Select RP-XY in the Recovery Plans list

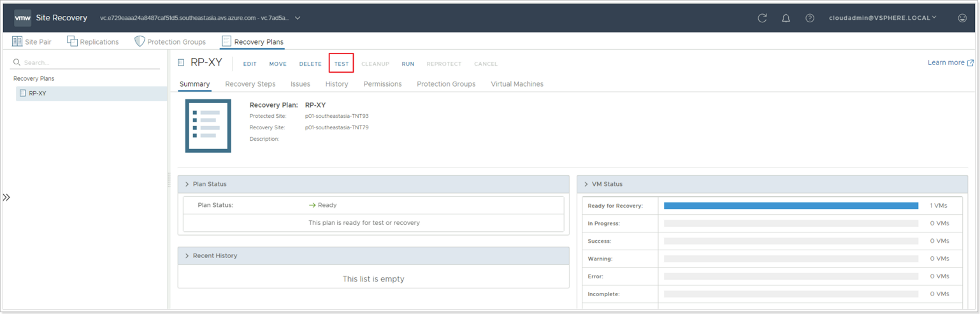(92, 93)
